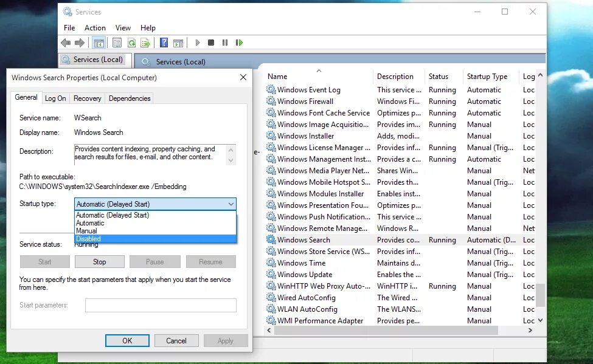Sort services by the Name column header
This screenshot has width=593, height=364.
click(319, 77)
